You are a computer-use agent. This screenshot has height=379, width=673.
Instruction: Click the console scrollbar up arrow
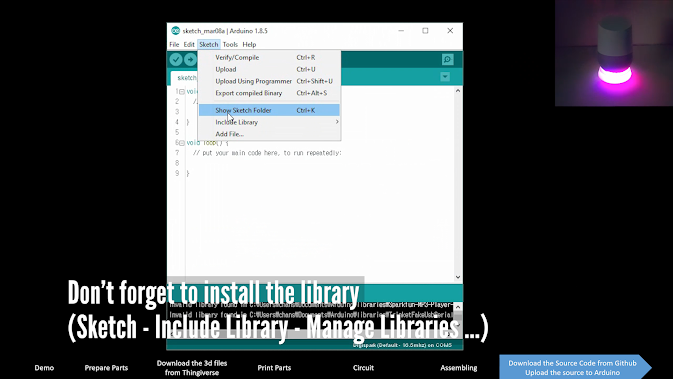[x=458, y=307]
